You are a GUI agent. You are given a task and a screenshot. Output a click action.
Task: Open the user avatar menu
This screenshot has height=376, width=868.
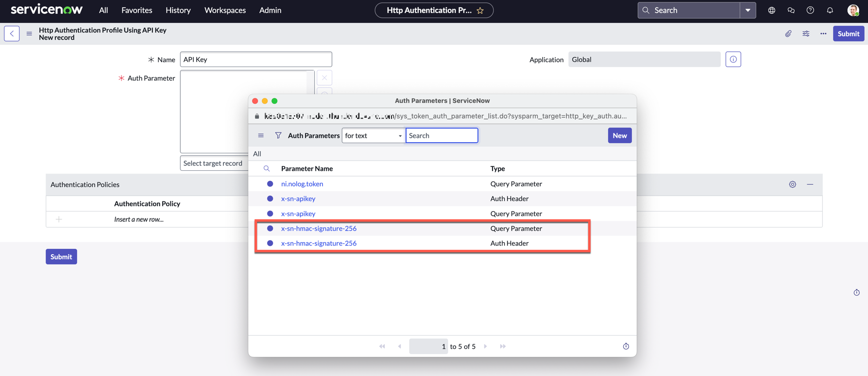[x=853, y=10]
